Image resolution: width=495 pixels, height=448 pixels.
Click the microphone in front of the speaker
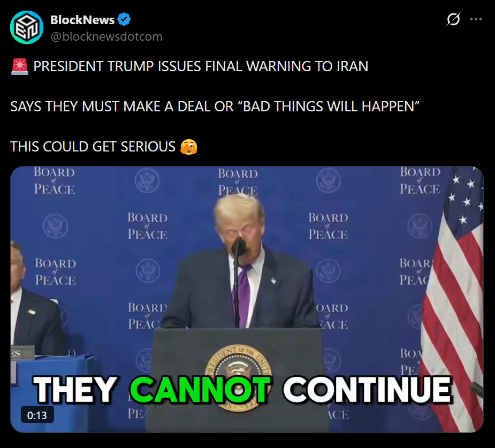click(238, 247)
